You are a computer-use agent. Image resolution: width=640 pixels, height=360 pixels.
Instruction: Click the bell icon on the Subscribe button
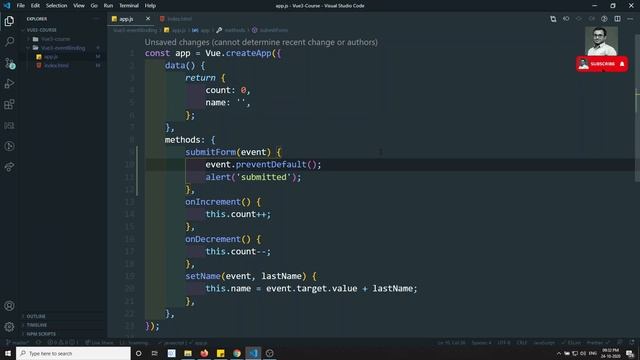tap(622, 64)
